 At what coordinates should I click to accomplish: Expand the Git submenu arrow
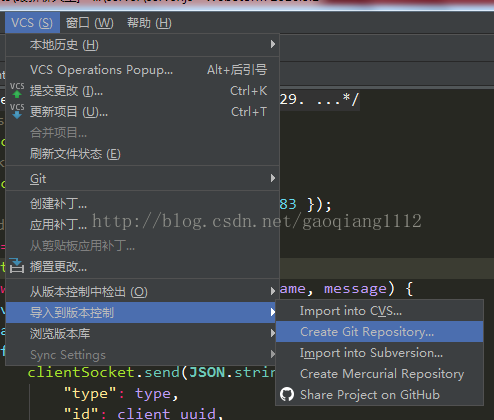[x=273, y=178]
